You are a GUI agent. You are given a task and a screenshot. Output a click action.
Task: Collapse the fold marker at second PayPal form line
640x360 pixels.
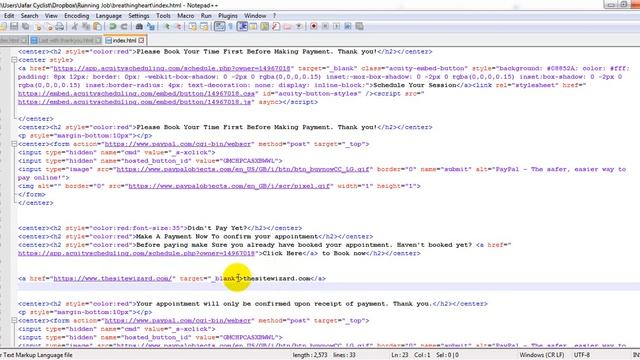[14, 321]
